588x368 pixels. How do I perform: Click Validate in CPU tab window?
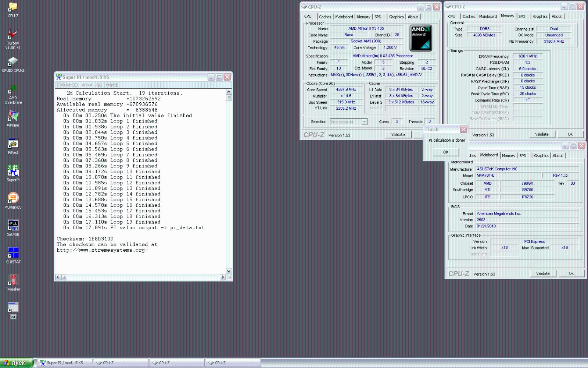(398, 135)
